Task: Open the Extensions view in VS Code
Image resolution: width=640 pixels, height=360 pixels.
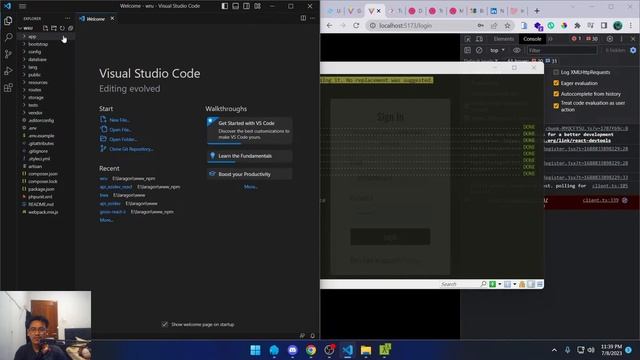Action: [8, 87]
